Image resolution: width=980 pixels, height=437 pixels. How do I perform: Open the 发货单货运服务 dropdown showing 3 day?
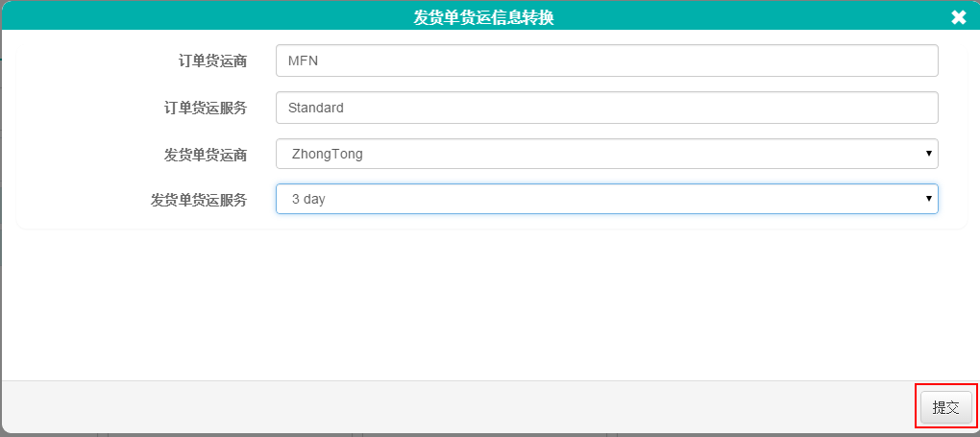[x=607, y=199]
